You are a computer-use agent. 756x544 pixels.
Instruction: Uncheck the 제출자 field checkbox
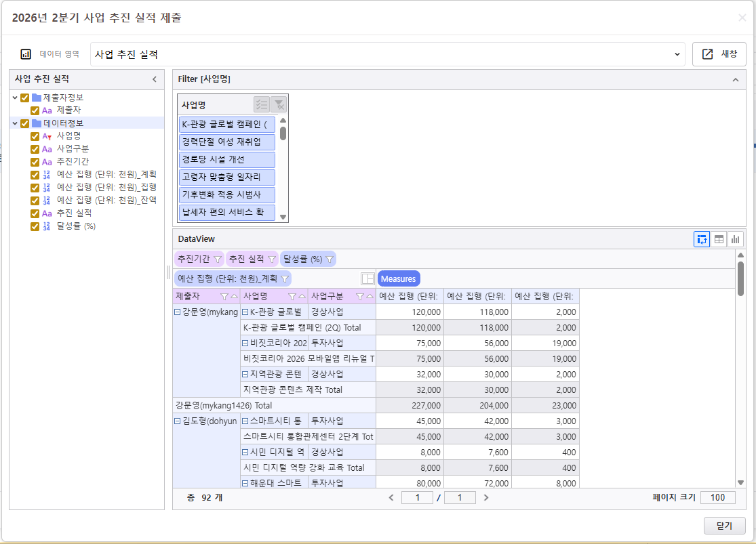(35, 110)
